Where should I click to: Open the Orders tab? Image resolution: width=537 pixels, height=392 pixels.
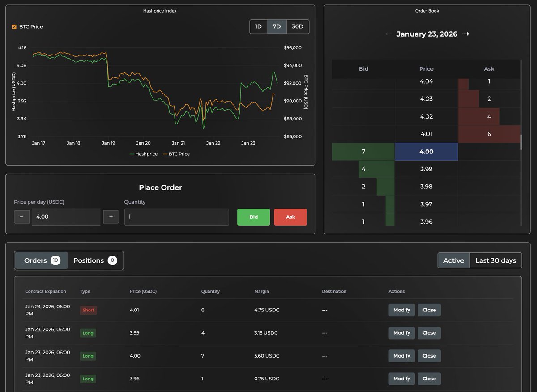42,260
